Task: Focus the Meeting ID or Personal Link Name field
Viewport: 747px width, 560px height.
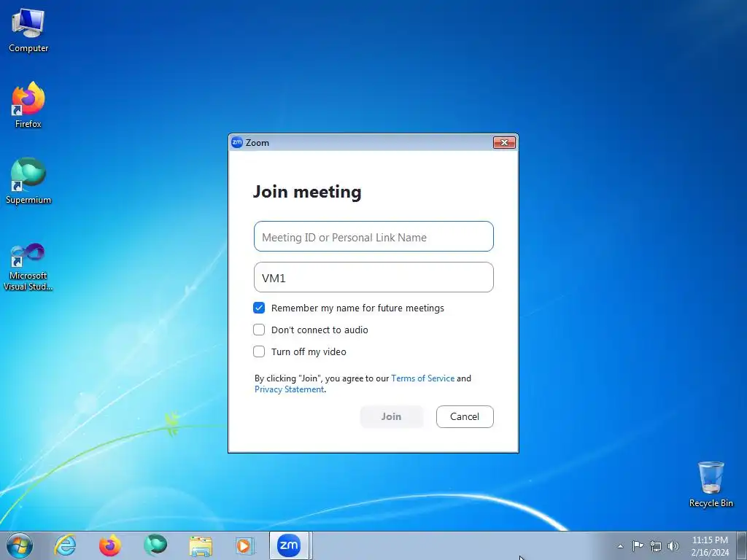Action: point(373,236)
